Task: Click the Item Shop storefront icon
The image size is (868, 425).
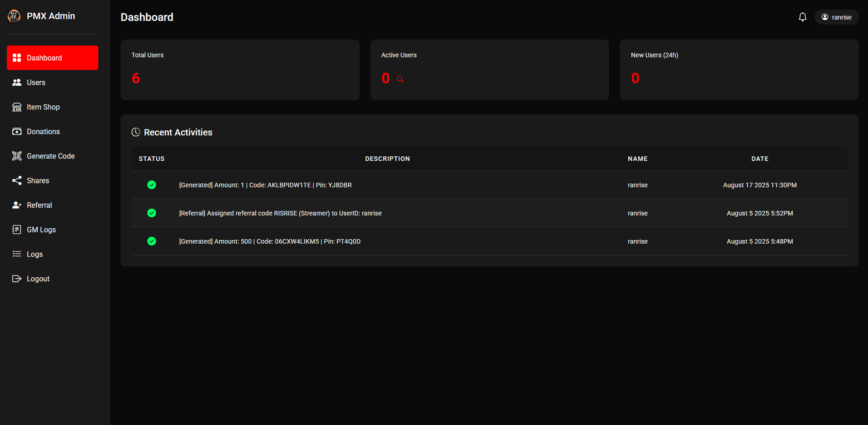Action: [17, 107]
